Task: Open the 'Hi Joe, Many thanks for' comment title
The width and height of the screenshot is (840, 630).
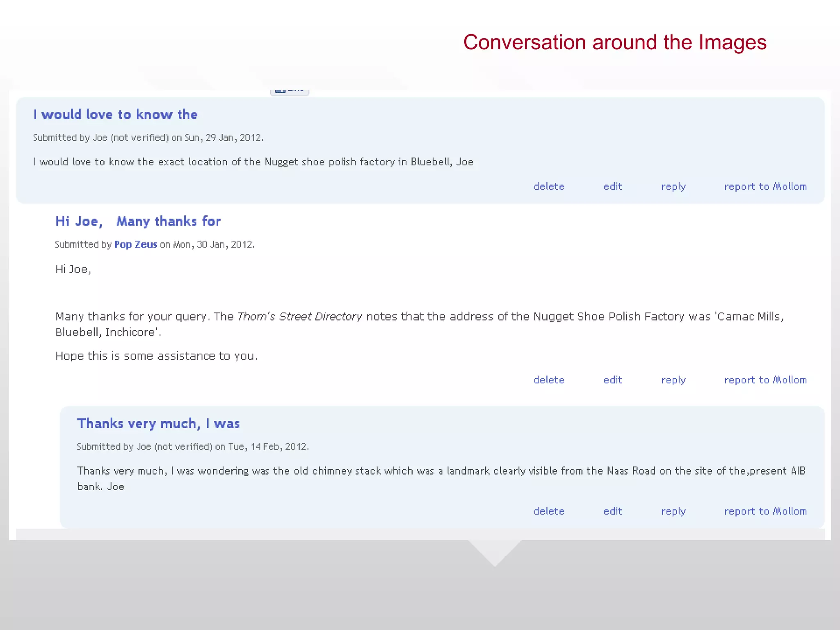Action: tap(138, 221)
